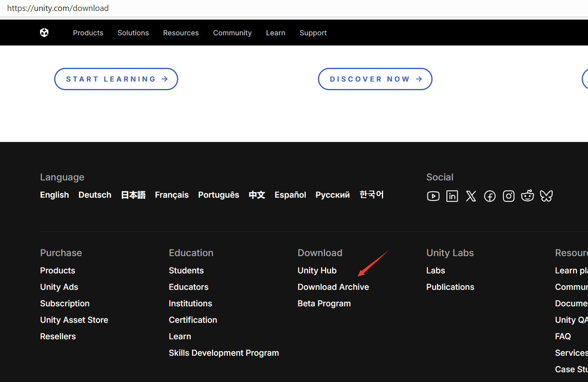Open the Resources navigation menu
This screenshot has width=588, height=382.
click(x=181, y=33)
